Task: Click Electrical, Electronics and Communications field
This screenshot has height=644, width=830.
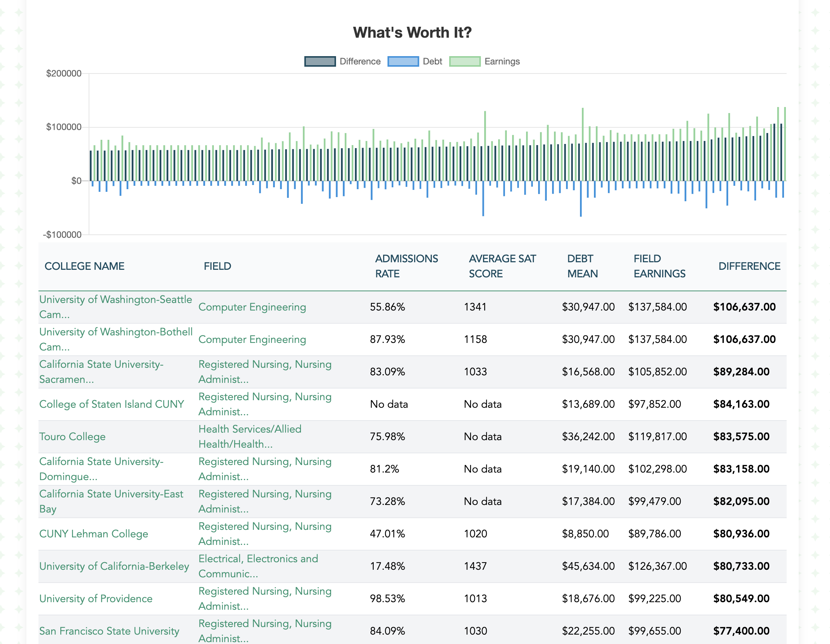Action: [258, 566]
